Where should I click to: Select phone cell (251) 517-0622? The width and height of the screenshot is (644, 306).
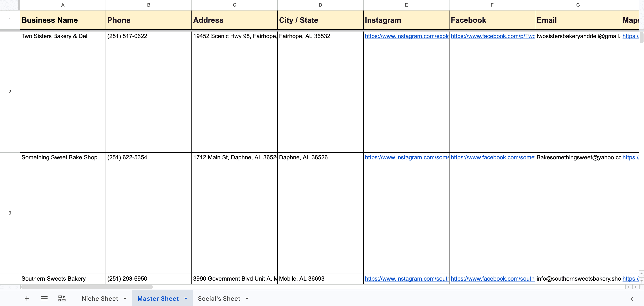(x=149, y=92)
